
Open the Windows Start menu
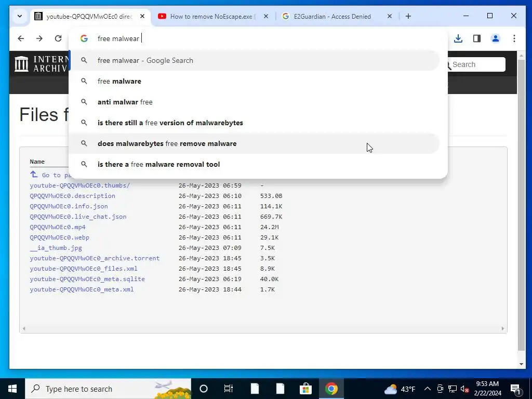[12, 389]
